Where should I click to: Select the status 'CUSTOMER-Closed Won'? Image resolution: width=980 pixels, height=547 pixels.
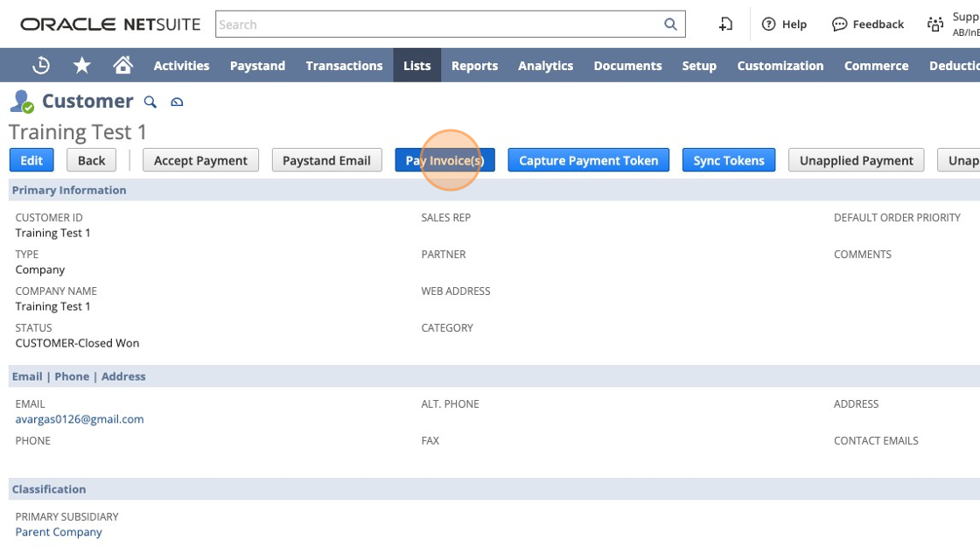pos(78,343)
